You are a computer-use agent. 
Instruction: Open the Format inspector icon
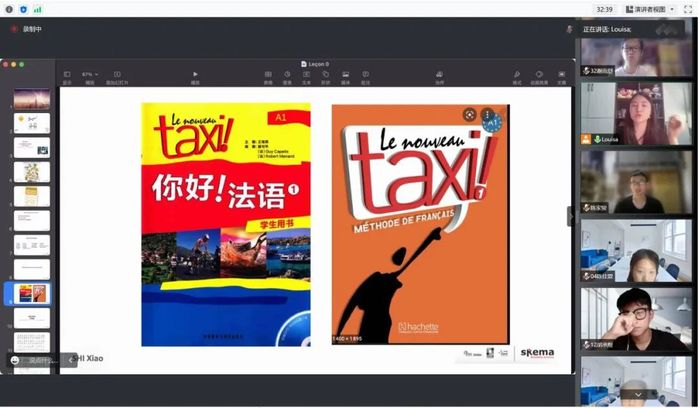click(x=517, y=75)
